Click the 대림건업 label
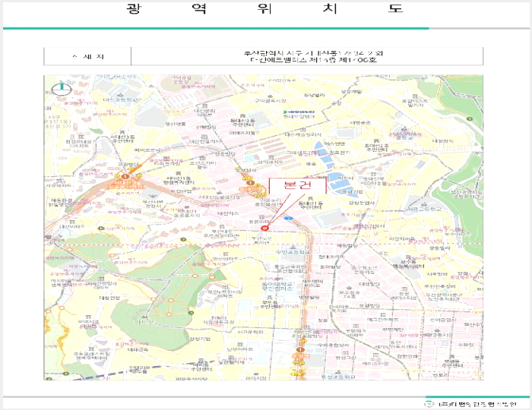The image size is (532, 410). (x=109, y=298)
